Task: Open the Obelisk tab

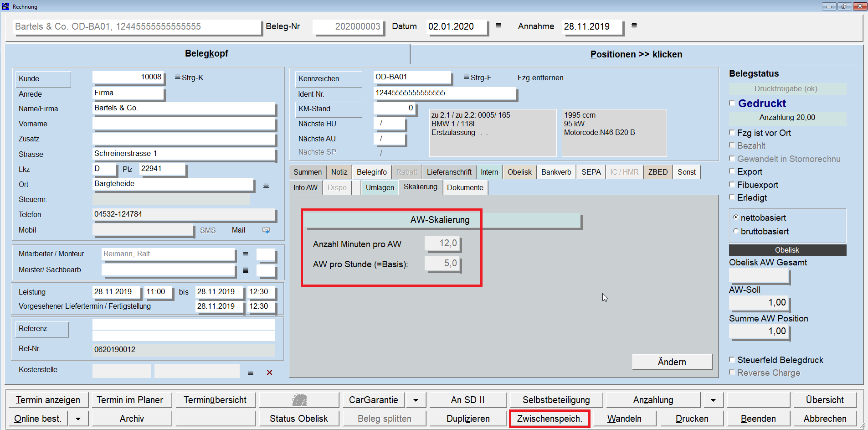Action: 519,172
